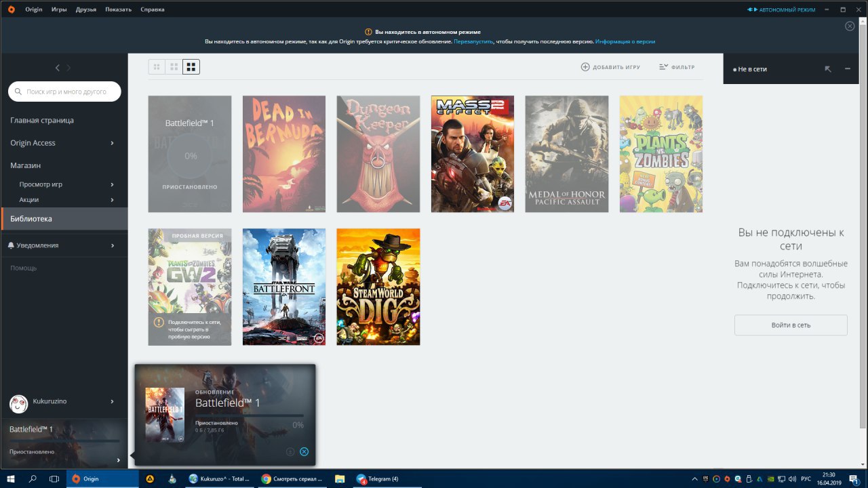The image size is (868, 488).
Task: Switch to large tile view
Action: tap(191, 67)
